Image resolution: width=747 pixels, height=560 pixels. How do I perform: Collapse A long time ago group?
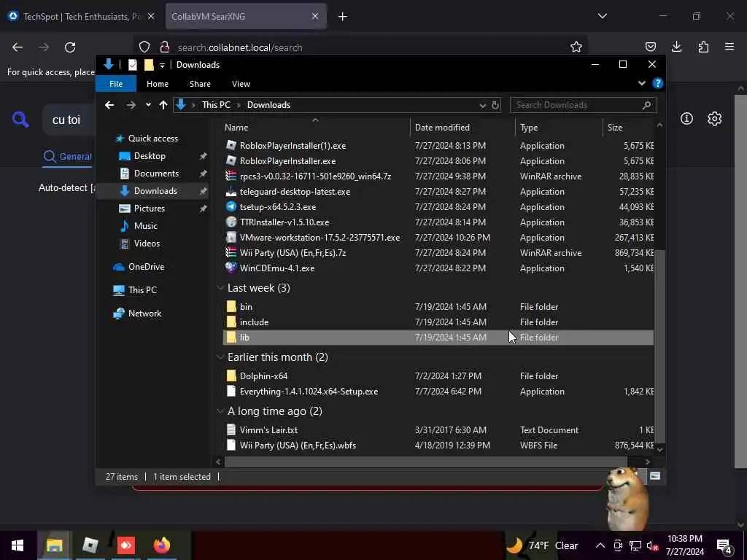[x=220, y=411]
